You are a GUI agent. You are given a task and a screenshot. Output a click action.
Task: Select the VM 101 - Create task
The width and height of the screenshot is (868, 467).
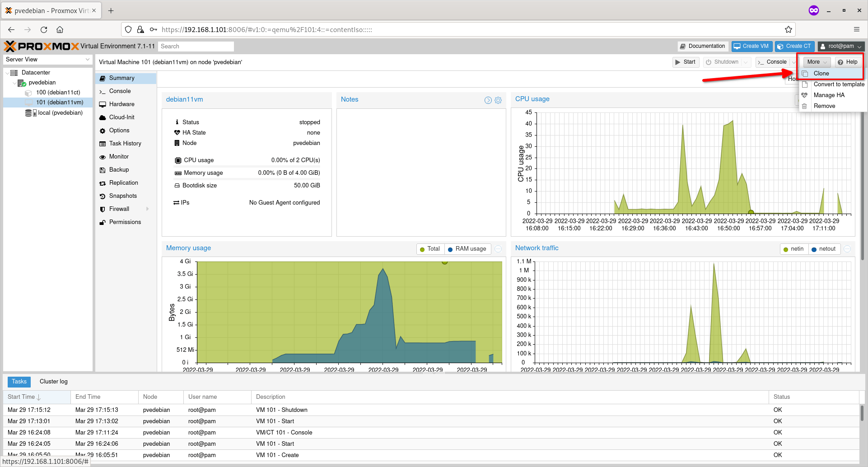(431, 455)
